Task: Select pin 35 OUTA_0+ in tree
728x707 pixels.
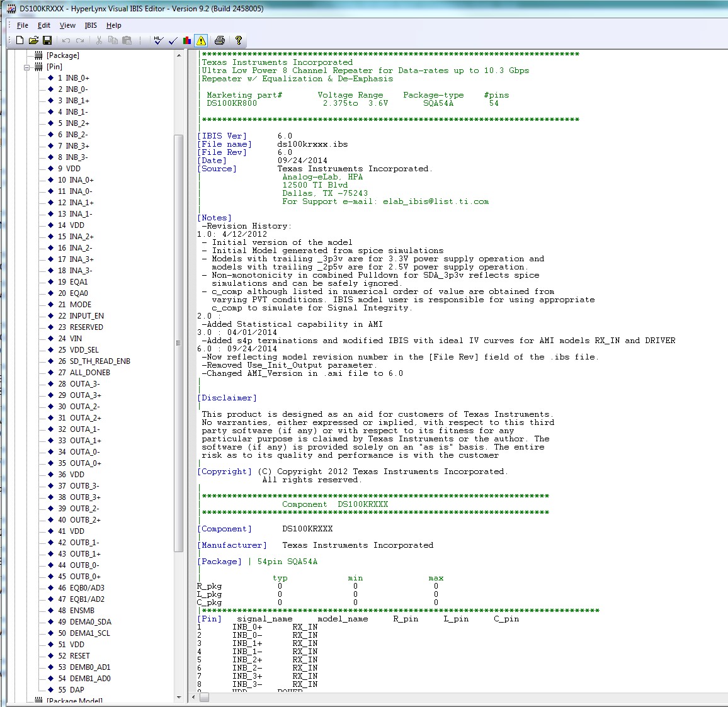Action: tap(79, 463)
